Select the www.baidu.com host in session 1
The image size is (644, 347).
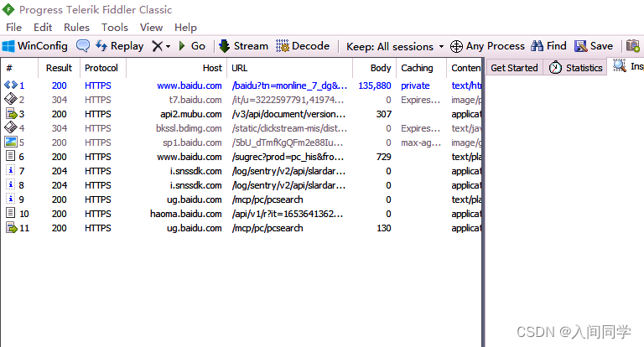point(190,85)
